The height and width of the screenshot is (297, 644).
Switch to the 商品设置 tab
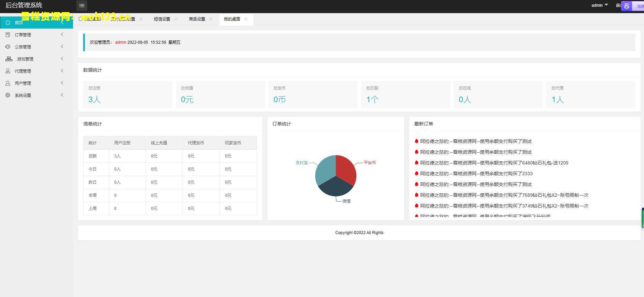(x=197, y=19)
